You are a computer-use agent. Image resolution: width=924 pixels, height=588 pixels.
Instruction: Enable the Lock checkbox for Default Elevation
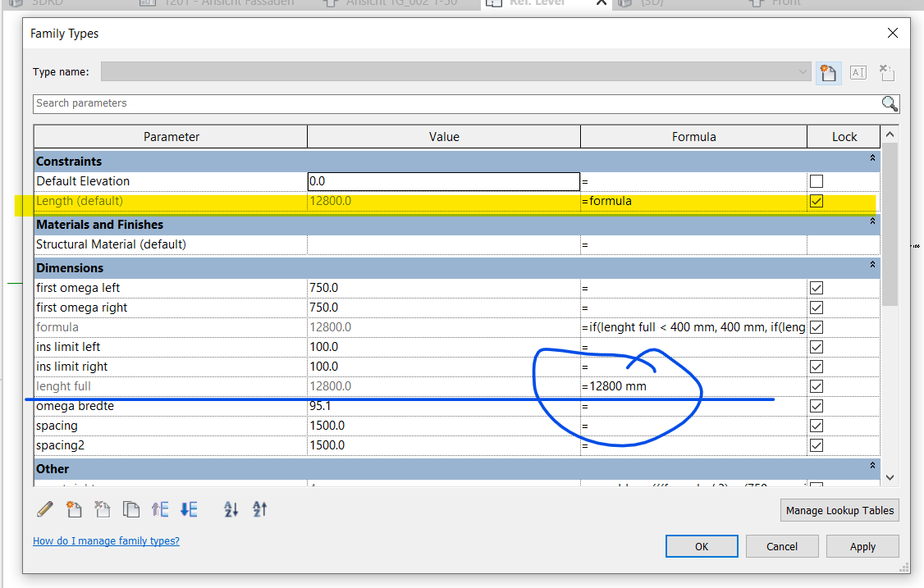[x=816, y=181]
